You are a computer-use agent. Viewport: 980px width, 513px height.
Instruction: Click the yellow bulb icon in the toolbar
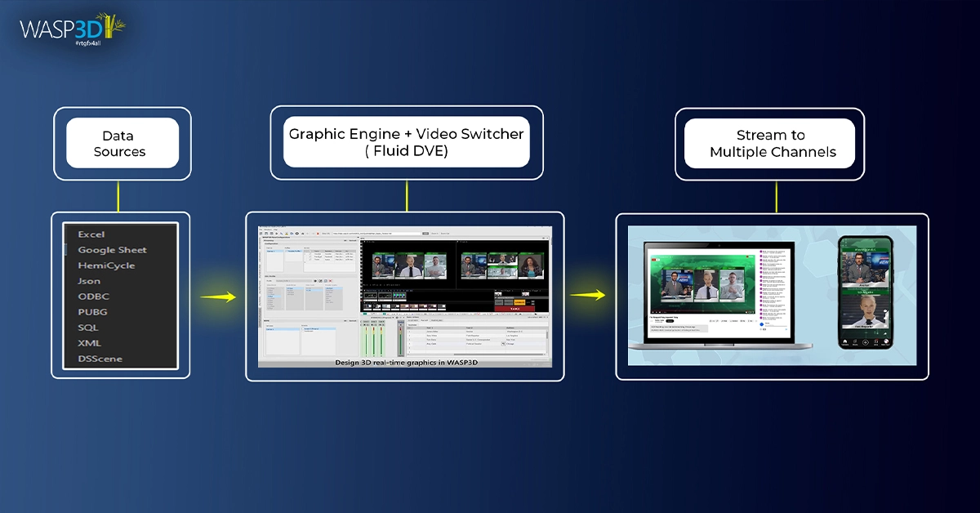coord(287,234)
